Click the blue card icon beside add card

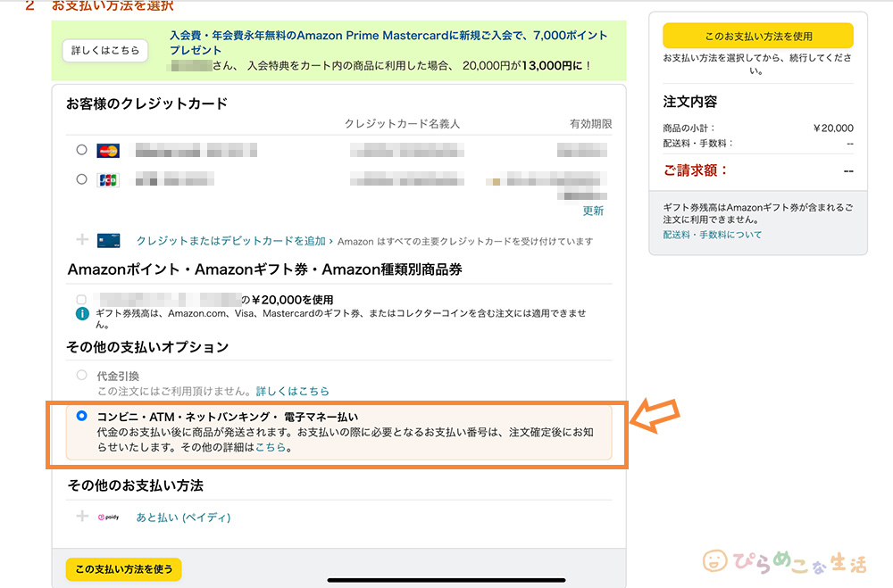coord(109,241)
